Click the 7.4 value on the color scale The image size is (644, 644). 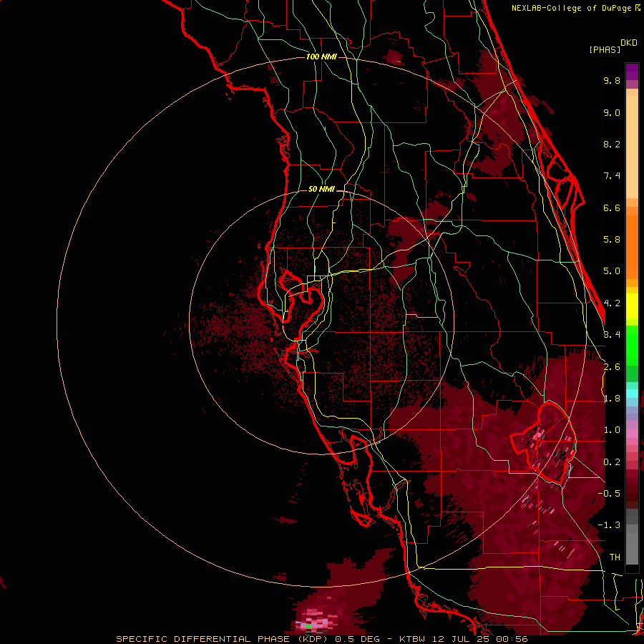pos(612,176)
